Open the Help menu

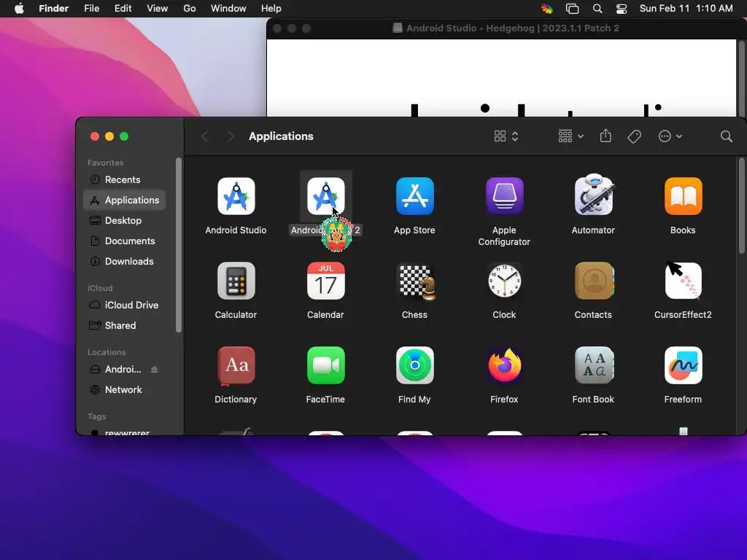click(271, 9)
